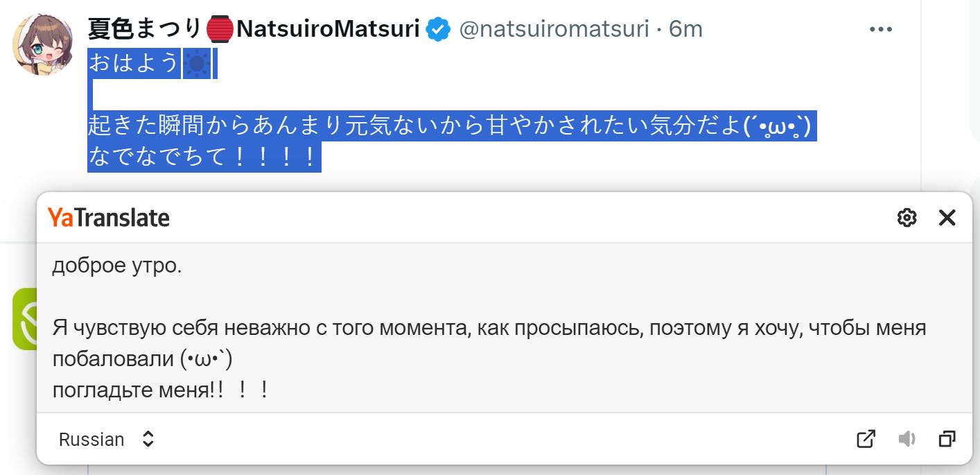980x475 pixels.
Task: Copy the translation using copy icon
Action: pos(947,439)
